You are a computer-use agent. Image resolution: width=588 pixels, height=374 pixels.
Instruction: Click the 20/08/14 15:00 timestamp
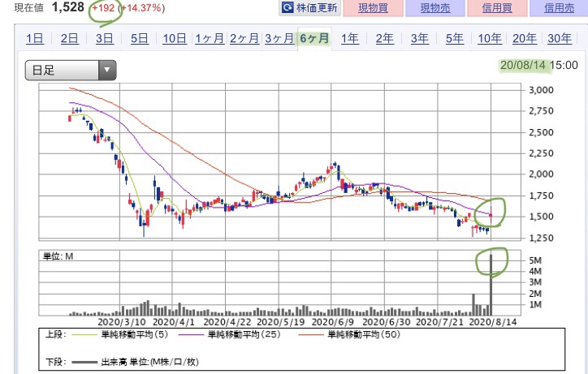pos(539,65)
